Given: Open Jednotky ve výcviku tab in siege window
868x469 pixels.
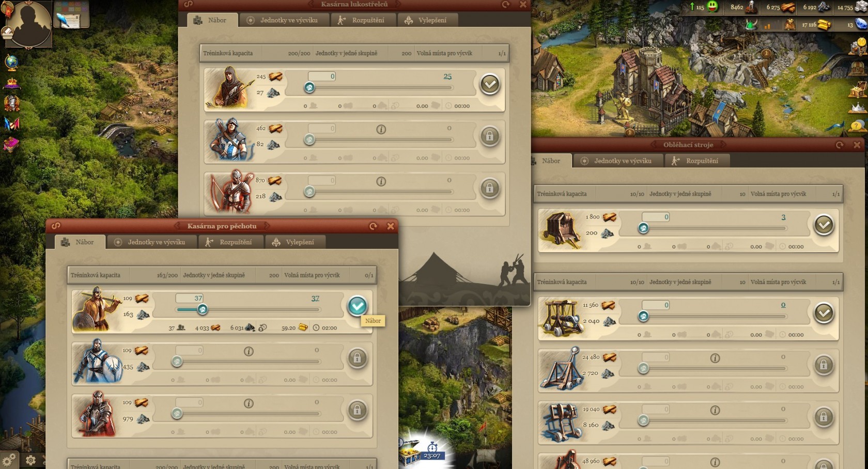Looking at the screenshot, I should [x=618, y=161].
